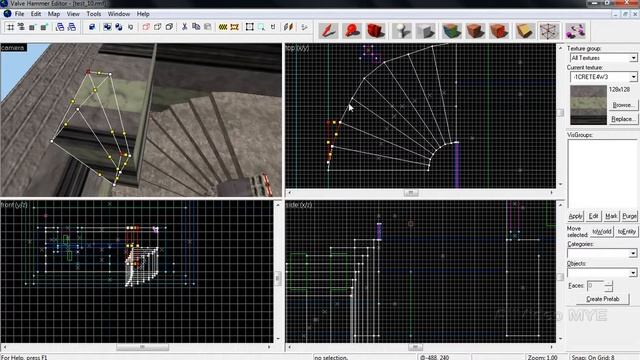Viewport: 640px width, 360px height.
Task: Click the top view horizontal scrollbar thumb
Action: 411,193
